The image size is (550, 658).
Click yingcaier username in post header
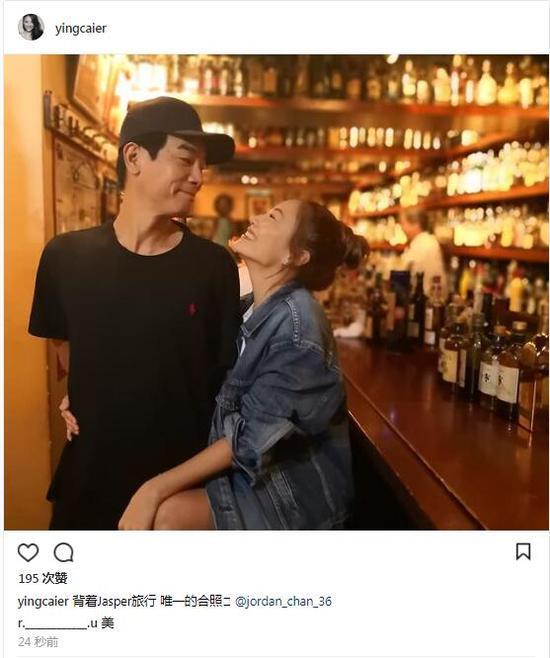tap(81, 29)
